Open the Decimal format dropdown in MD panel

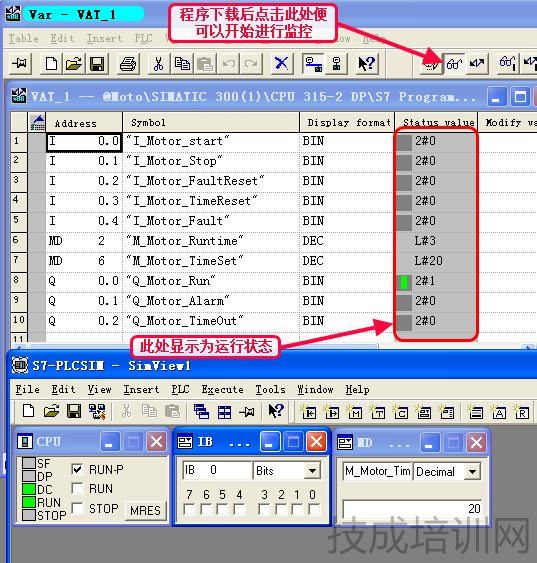coord(473,471)
